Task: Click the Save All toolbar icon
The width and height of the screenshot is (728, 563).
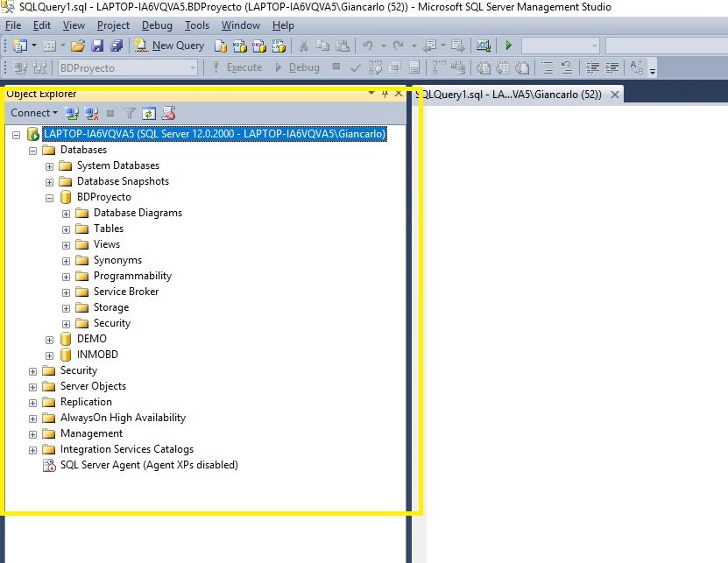Action: [x=117, y=46]
